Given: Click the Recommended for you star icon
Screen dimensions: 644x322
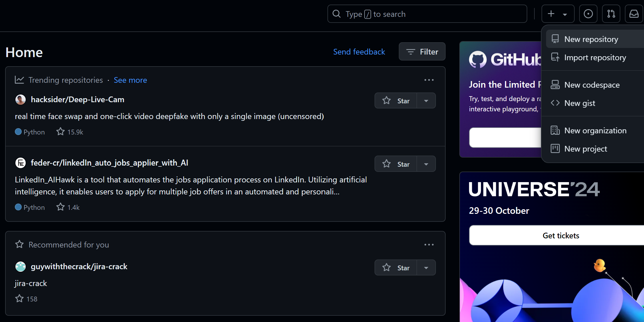Looking at the screenshot, I should click(x=19, y=244).
